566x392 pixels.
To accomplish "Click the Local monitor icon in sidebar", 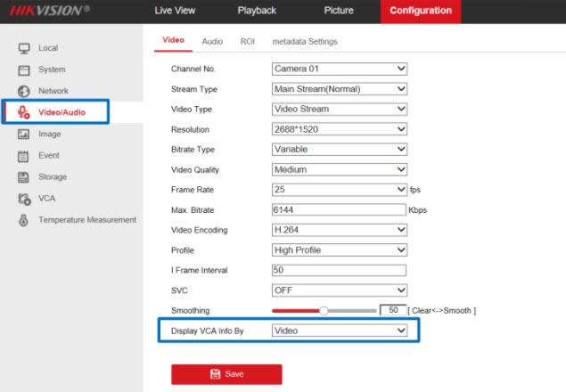I will pyautogui.click(x=24, y=48).
